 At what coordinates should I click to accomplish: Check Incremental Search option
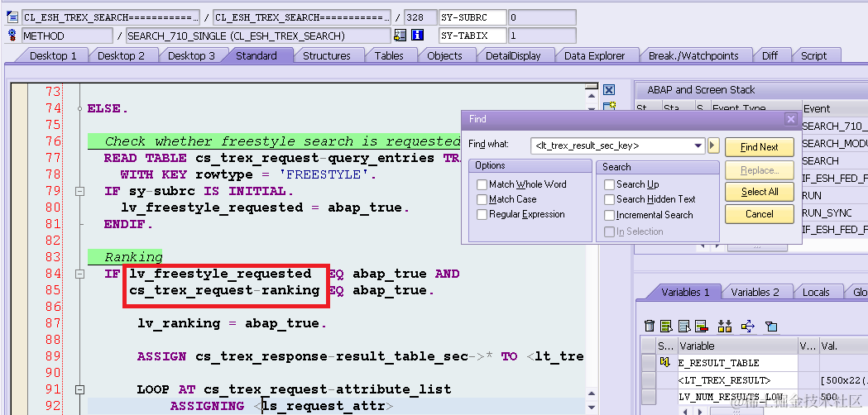[x=609, y=215]
